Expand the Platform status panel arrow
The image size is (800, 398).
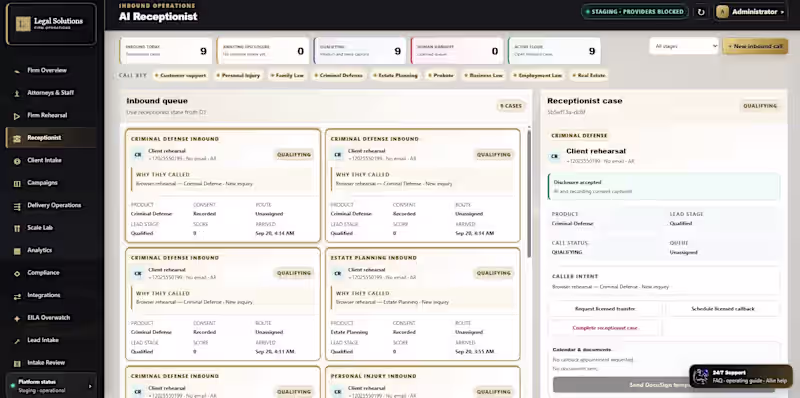pos(90,386)
